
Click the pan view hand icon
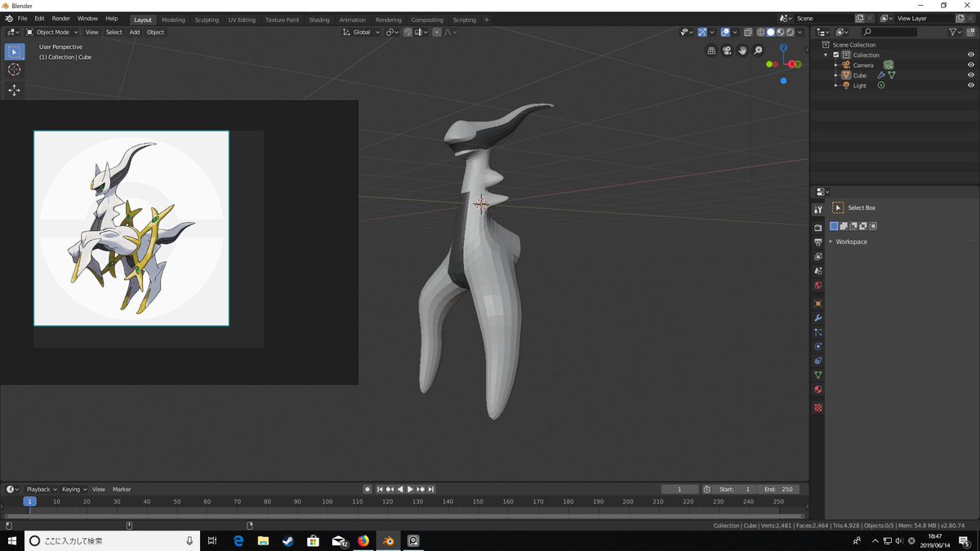tap(742, 51)
